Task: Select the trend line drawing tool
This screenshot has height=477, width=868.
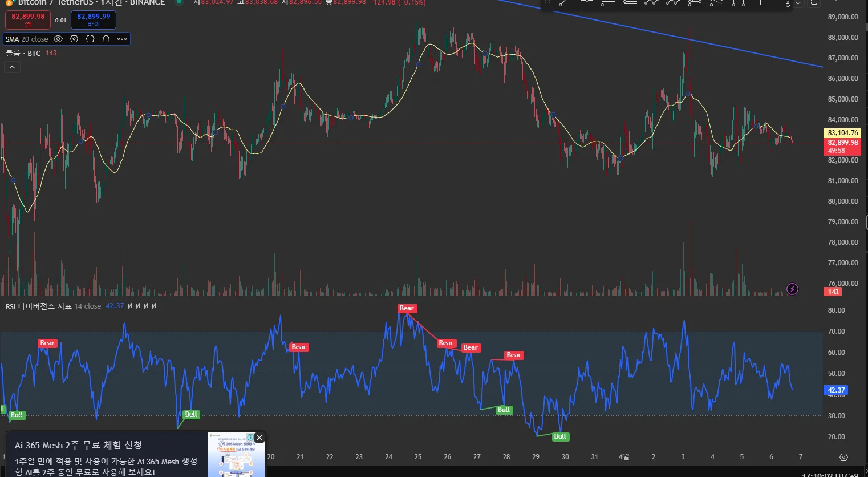Action: pos(563,3)
